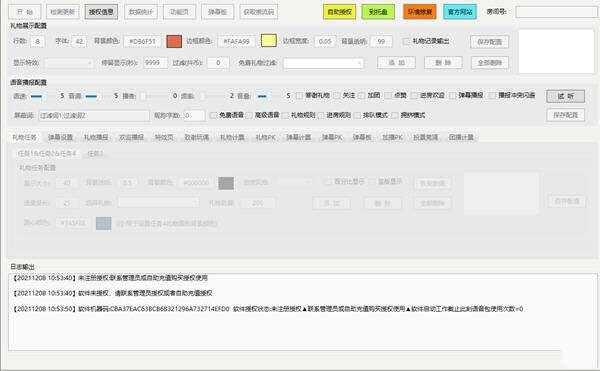
Task: Open the pale yellow border color swatch
Action: (x=269, y=41)
